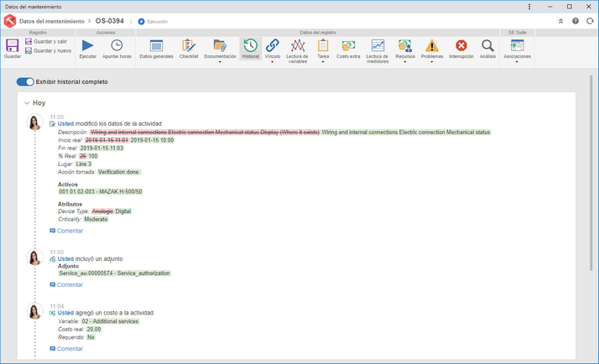Click the OS-0394 record title

click(110, 21)
